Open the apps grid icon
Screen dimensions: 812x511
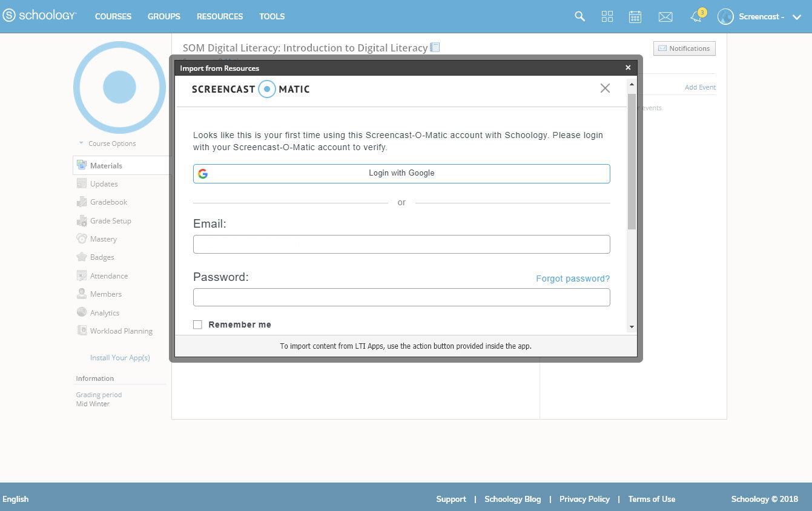tap(607, 16)
